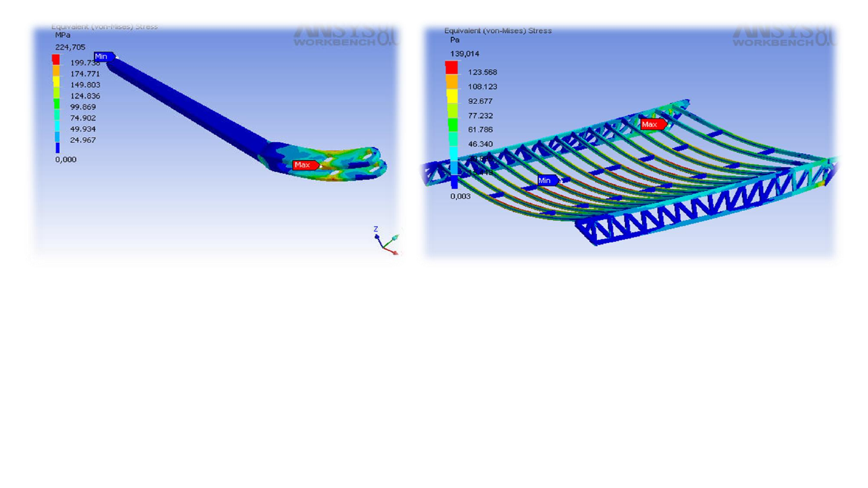The image size is (868, 488).
Task: Click ANSYS Workbench logo in left plot
Action: [344, 36]
